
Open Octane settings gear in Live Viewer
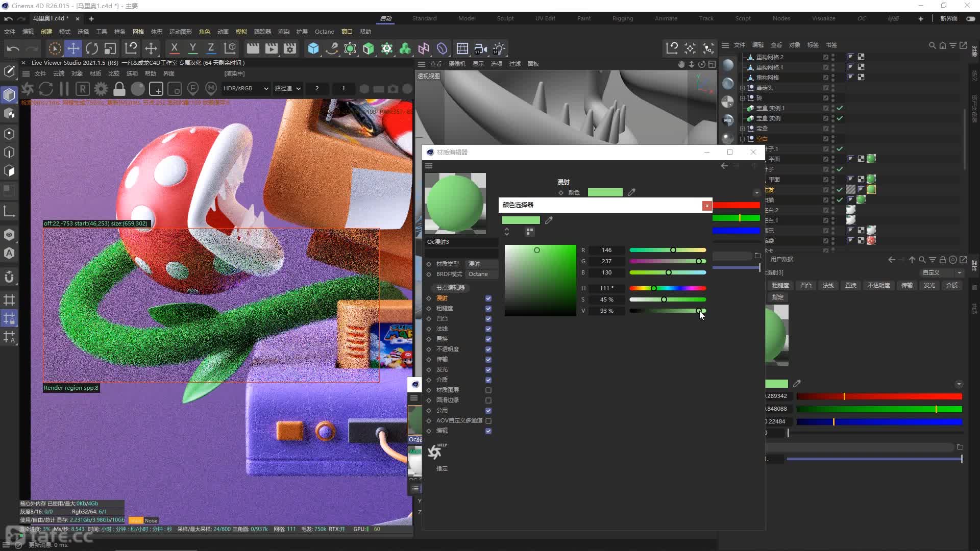pyautogui.click(x=101, y=89)
